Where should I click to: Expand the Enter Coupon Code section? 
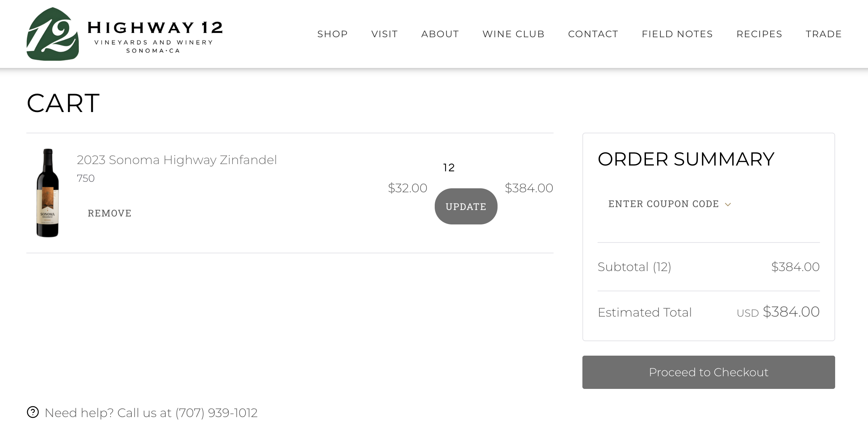(x=663, y=204)
